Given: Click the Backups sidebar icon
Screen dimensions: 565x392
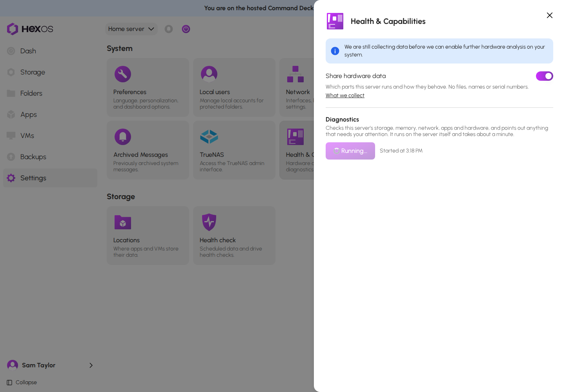Looking at the screenshot, I should [11, 157].
